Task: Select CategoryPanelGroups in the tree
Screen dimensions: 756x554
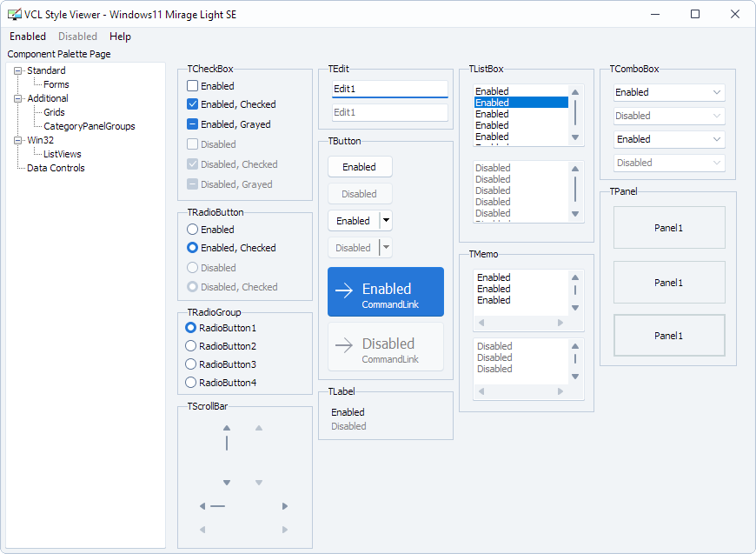Action: [90, 126]
